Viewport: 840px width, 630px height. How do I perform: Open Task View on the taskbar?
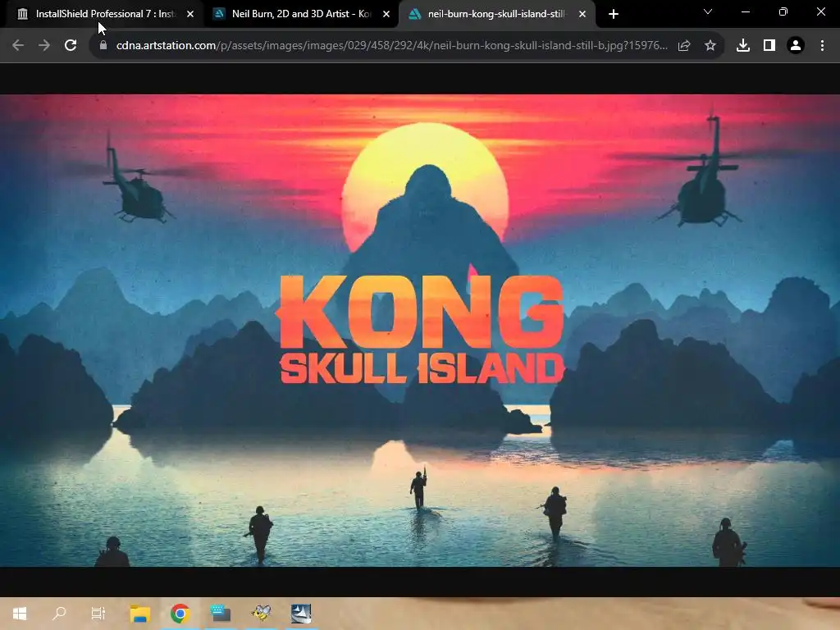click(x=98, y=614)
